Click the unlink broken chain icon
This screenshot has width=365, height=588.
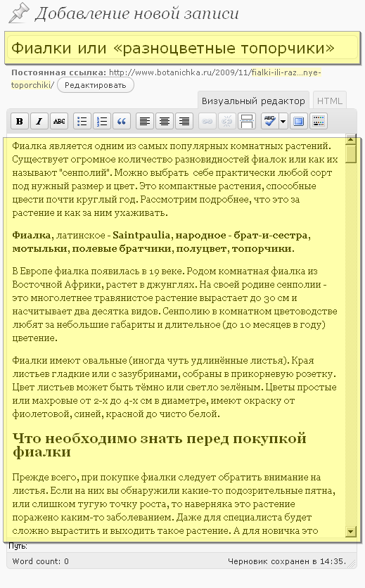coord(227,121)
